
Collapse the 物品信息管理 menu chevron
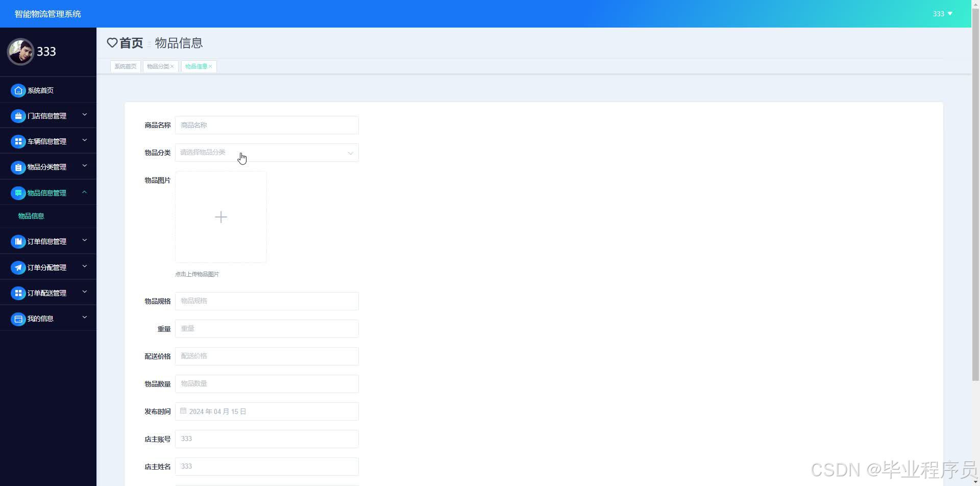[x=85, y=192]
